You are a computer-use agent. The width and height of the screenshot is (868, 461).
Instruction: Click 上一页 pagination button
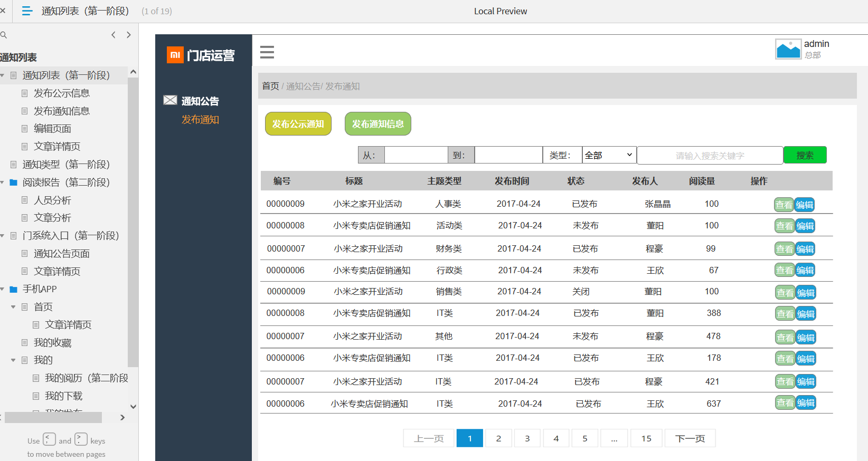[429, 438]
